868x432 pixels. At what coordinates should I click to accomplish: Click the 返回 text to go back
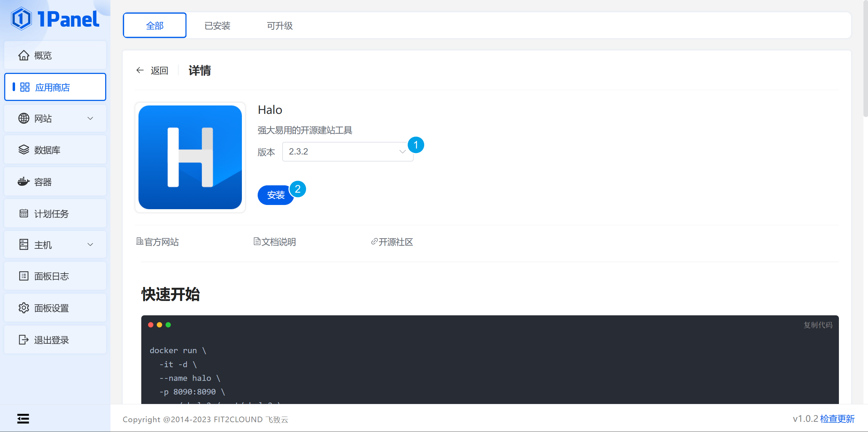(160, 70)
